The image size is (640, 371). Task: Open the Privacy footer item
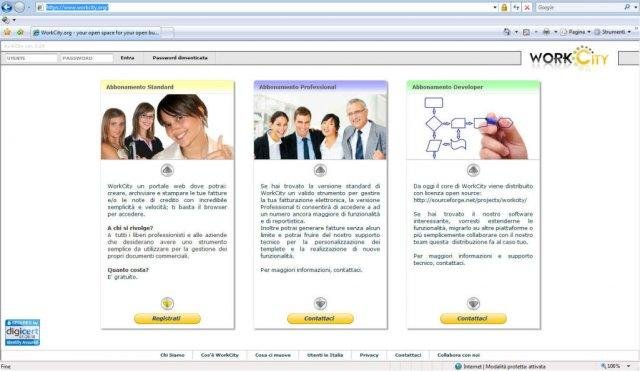(x=369, y=355)
